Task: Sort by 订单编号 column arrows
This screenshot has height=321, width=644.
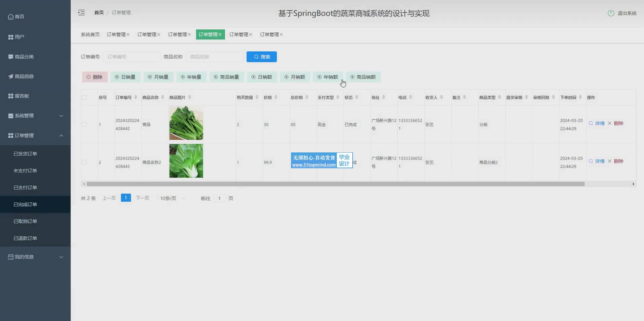Action: (136, 97)
